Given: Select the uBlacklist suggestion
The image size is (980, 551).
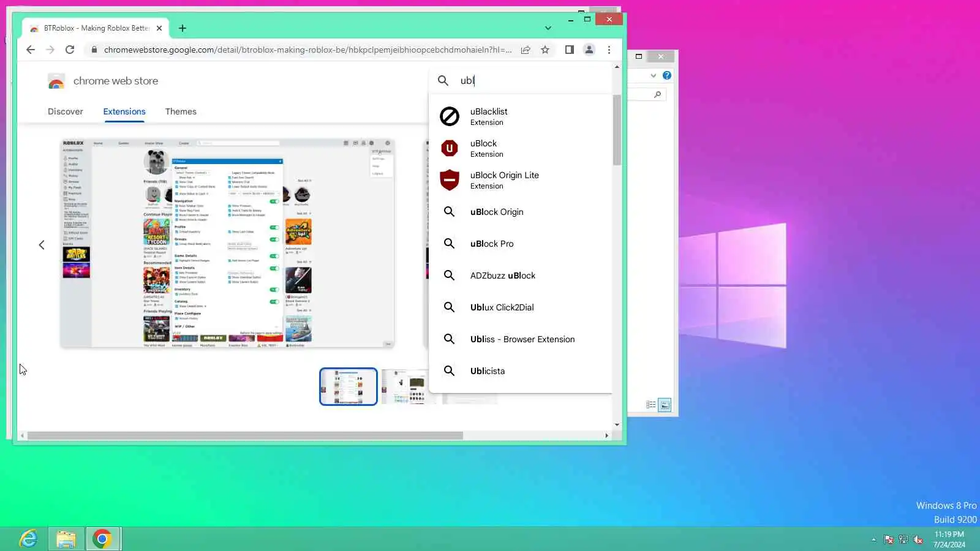Looking at the screenshot, I should [521, 116].
